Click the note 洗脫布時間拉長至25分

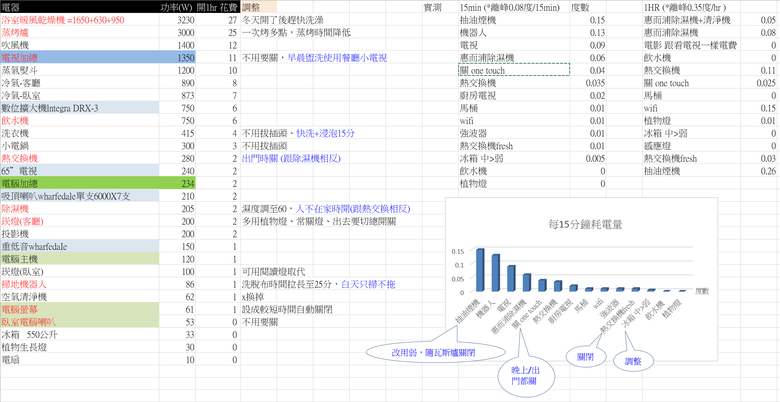click(288, 284)
